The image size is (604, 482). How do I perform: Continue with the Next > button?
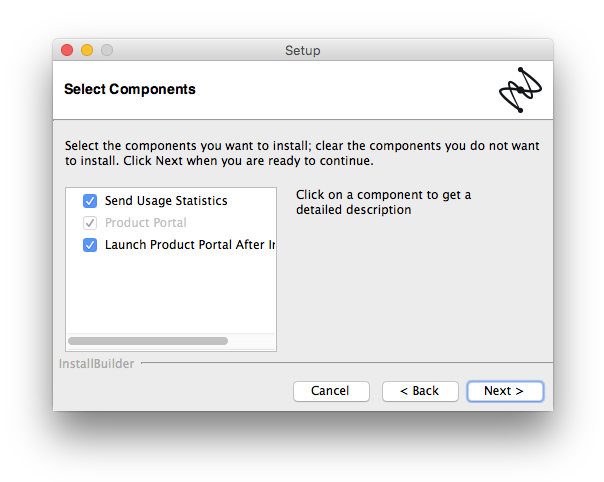[x=505, y=391]
